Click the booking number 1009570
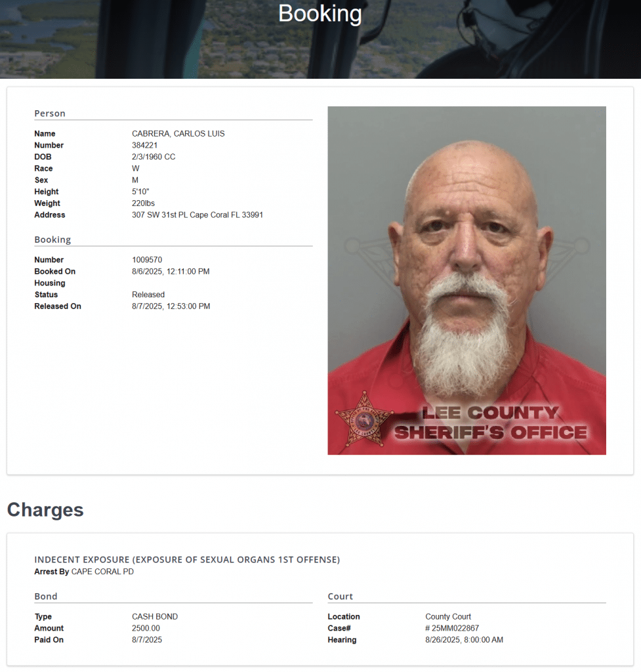This screenshot has height=672, width=641. [147, 260]
